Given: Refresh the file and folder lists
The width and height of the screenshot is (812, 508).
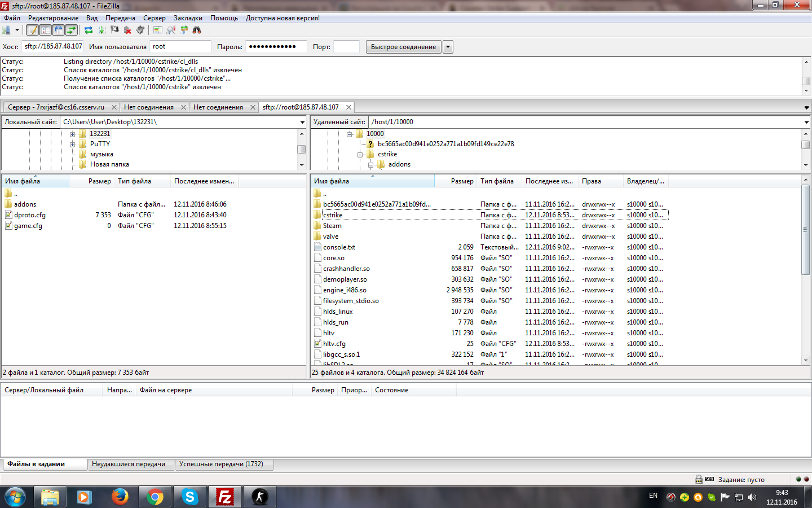Looking at the screenshot, I should (x=89, y=30).
